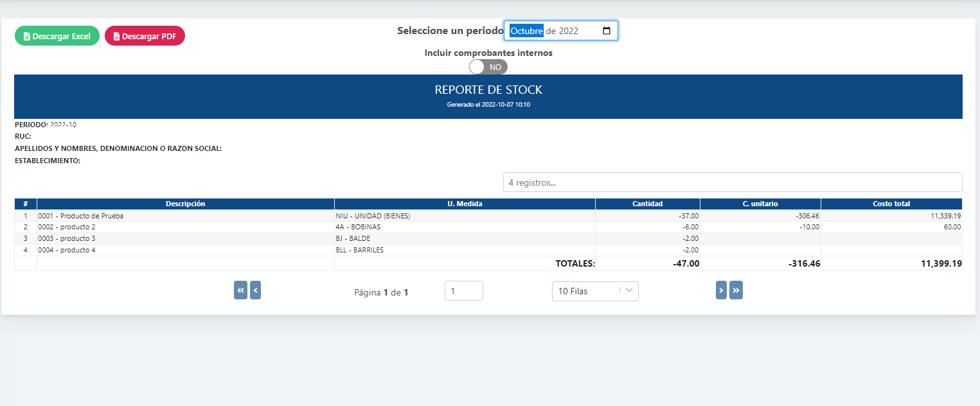Viewport: 980px width, 406px height.
Task: Jump to last page with double-right arrow
Action: click(x=736, y=290)
